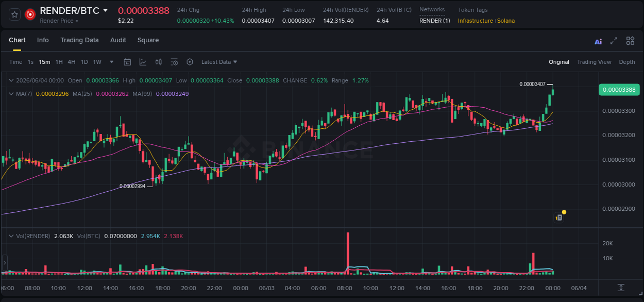Screen dimensions: 644x302
Task: Open the news notes icon with yellow dot
Action: tap(559, 217)
